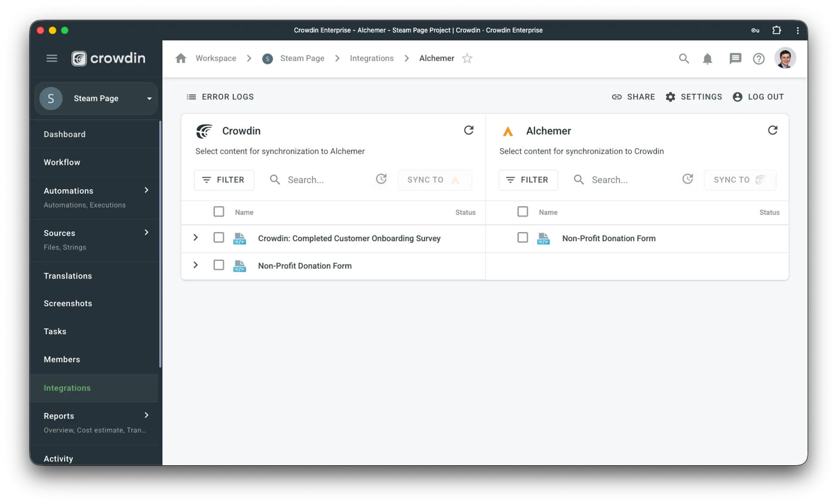Open notifications bell icon
The width and height of the screenshot is (837, 504).
click(x=708, y=58)
